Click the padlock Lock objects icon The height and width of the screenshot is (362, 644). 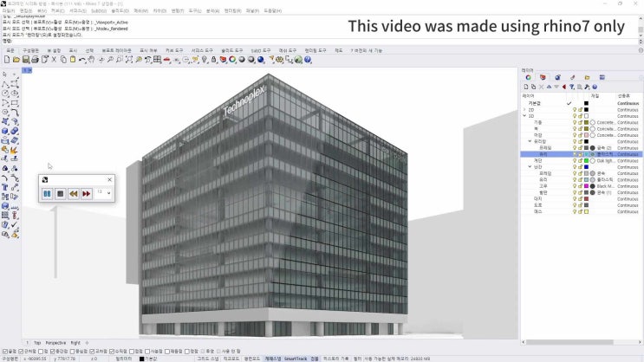tap(213, 60)
